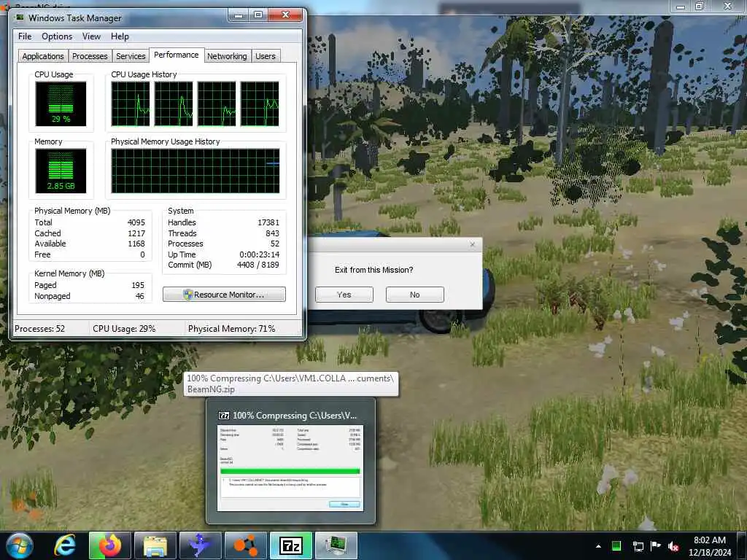The image size is (747, 560).
Task: Open the View menu in Task Manager
Action: pyautogui.click(x=91, y=36)
